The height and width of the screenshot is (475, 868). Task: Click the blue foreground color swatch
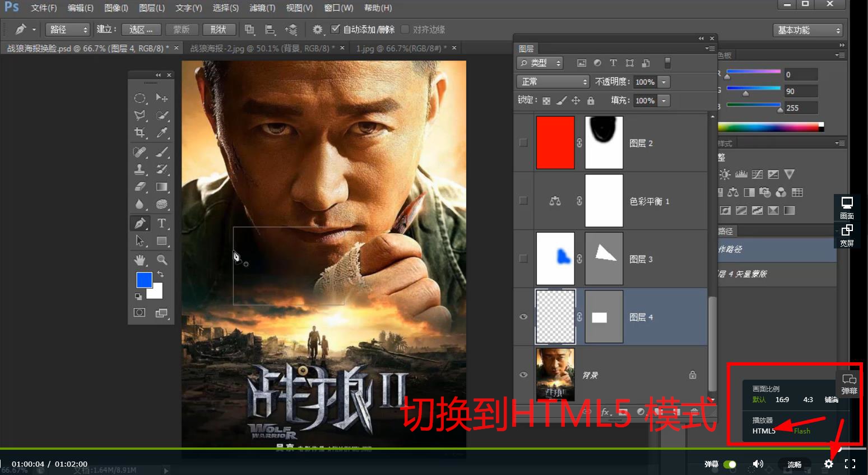tap(144, 280)
